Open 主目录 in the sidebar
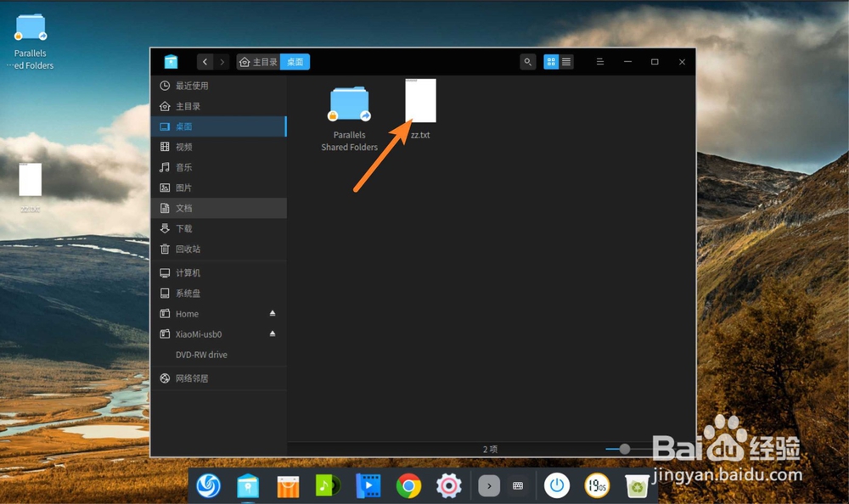 pyautogui.click(x=219, y=106)
